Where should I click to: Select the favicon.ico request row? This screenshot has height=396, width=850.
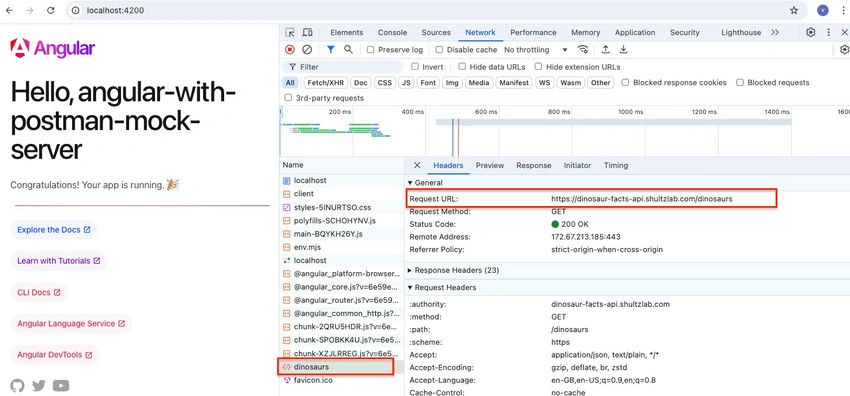point(342,380)
